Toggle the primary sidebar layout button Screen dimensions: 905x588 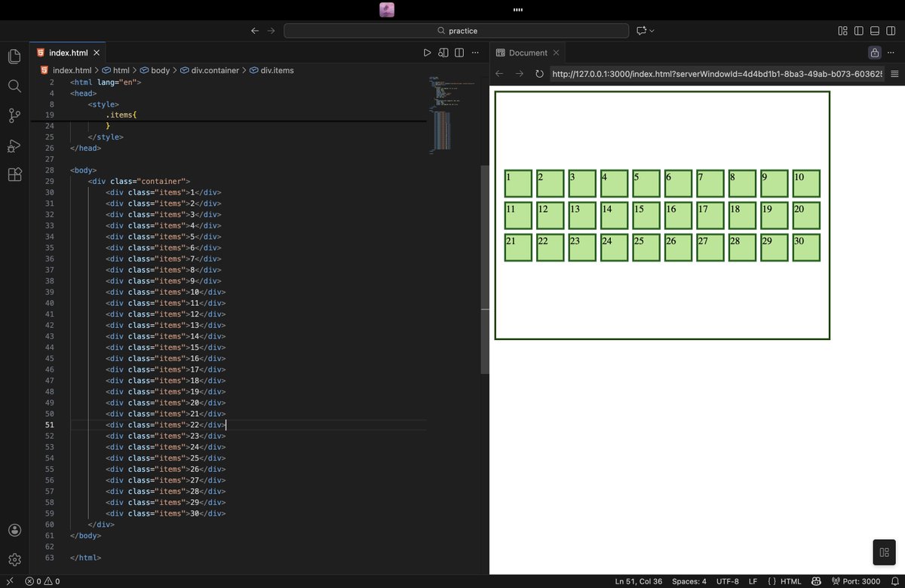coord(858,31)
